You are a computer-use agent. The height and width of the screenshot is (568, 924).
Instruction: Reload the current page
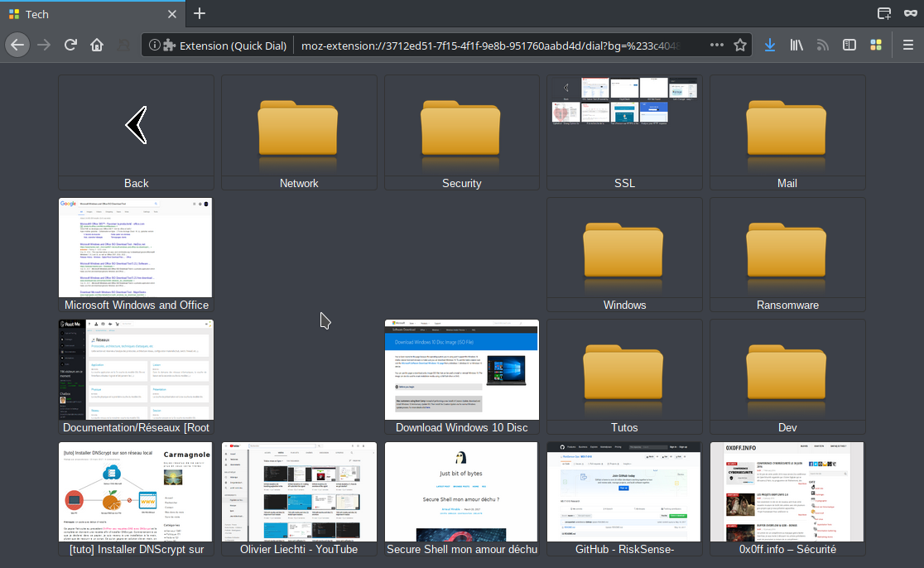(x=71, y=45)
